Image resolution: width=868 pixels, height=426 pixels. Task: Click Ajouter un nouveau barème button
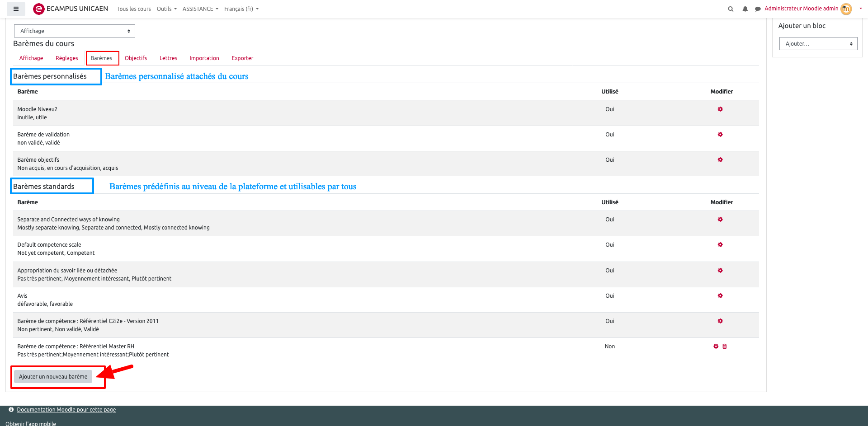coord(53,377)
